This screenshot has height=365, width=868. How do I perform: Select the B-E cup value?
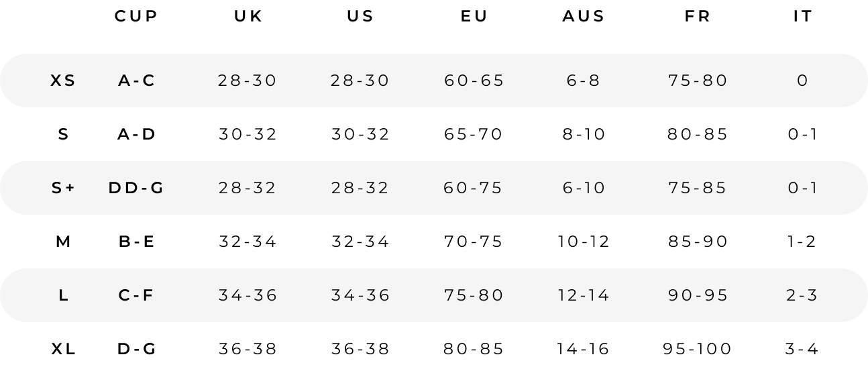coord(136,242)
